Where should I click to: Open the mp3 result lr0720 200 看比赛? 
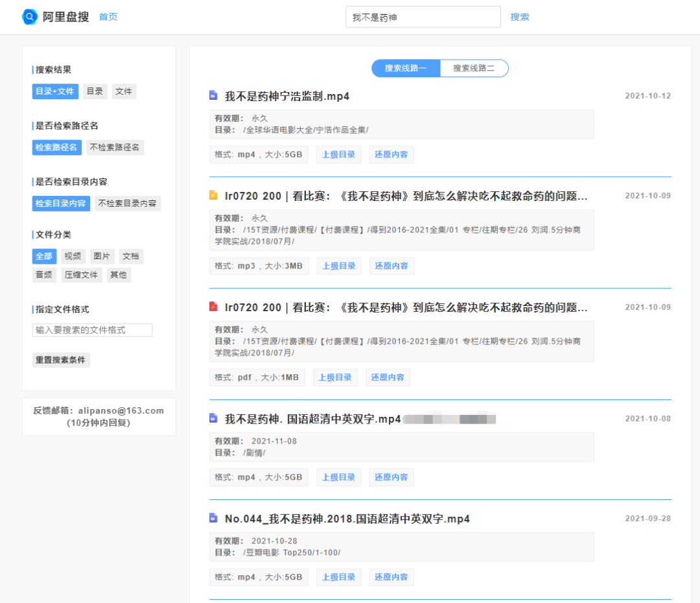(406, 196)
